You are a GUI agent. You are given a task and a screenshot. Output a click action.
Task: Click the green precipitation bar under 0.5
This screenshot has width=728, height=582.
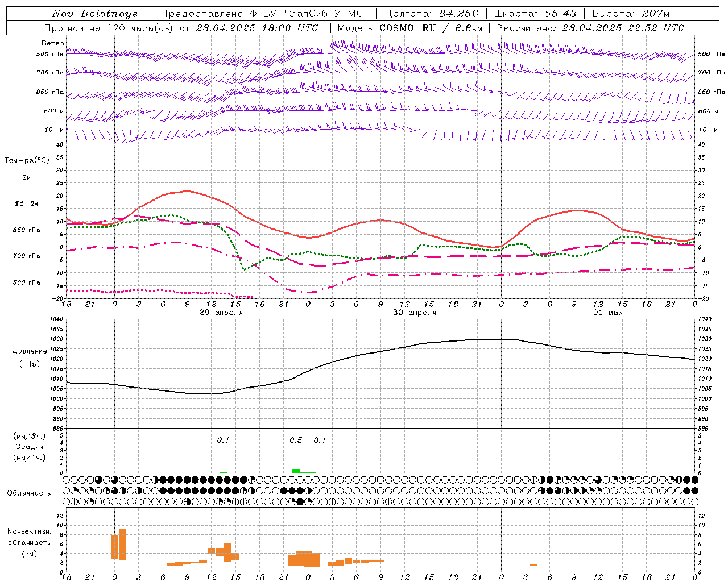coord(296,471)
